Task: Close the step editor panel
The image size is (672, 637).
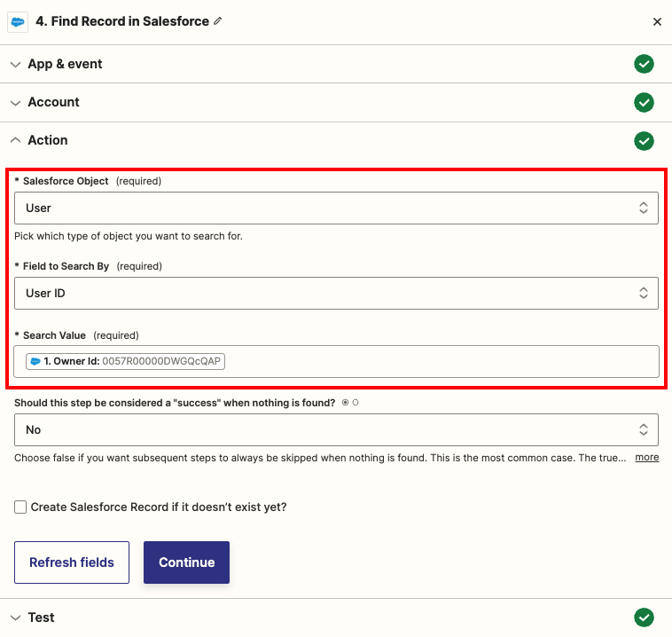Action: coord(657,21)
